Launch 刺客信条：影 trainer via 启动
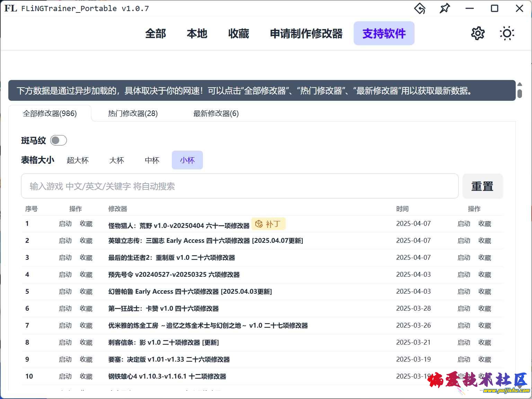 [65, 342]
